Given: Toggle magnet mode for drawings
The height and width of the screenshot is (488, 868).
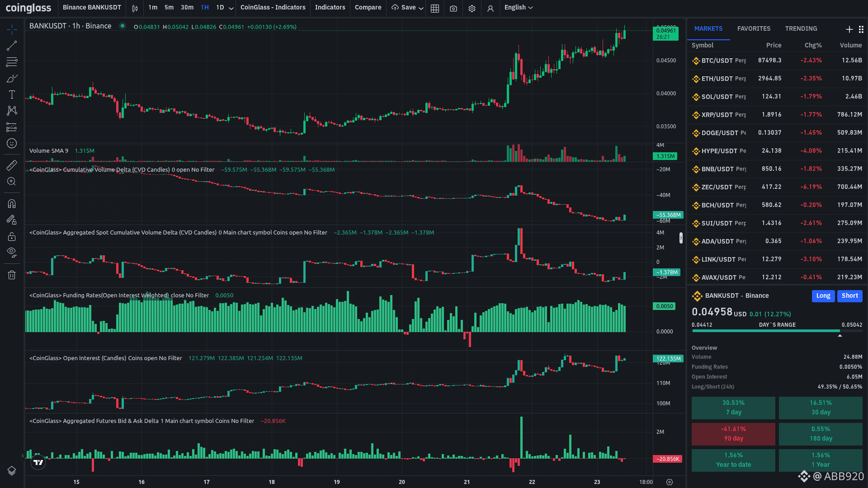Looking at the screenshot, I should 12,204.
